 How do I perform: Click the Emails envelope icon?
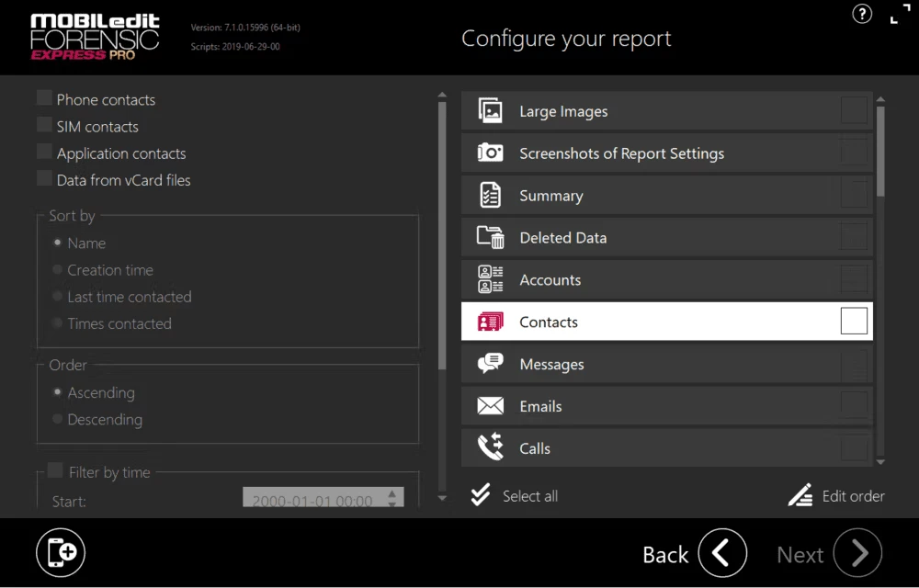coord(490,406)
